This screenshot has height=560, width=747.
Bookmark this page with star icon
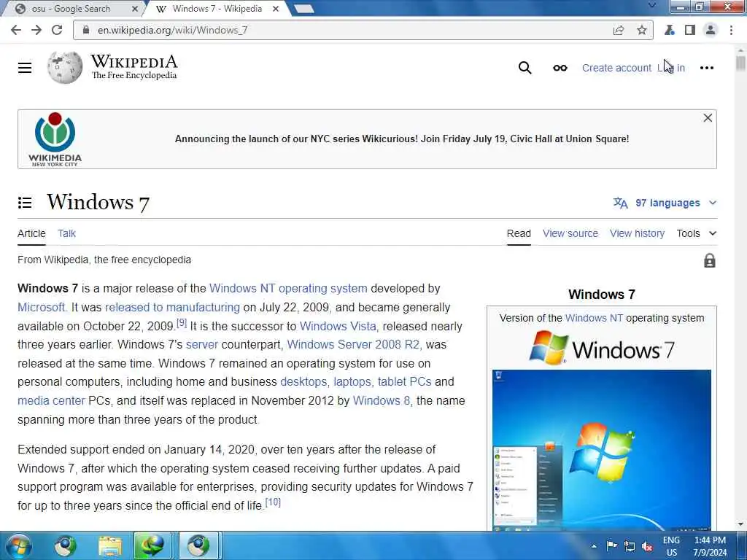point(642,30)
